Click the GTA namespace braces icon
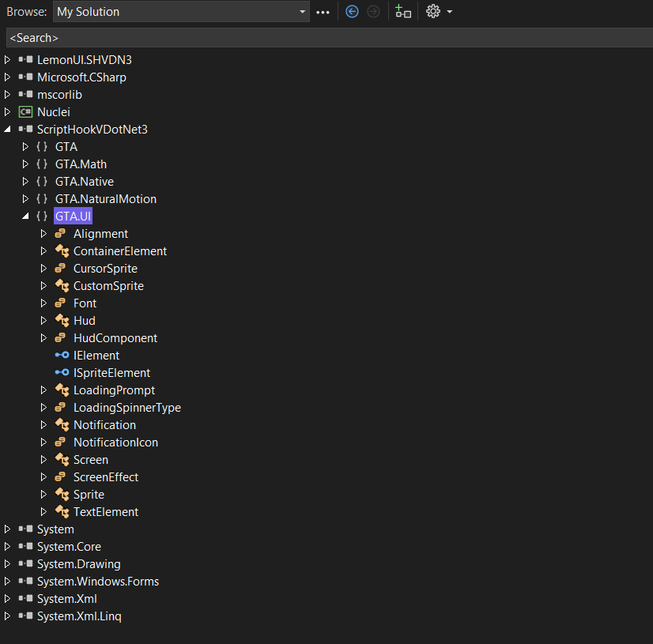Viewport: 653px width, 644px height. tap(42, 147)
